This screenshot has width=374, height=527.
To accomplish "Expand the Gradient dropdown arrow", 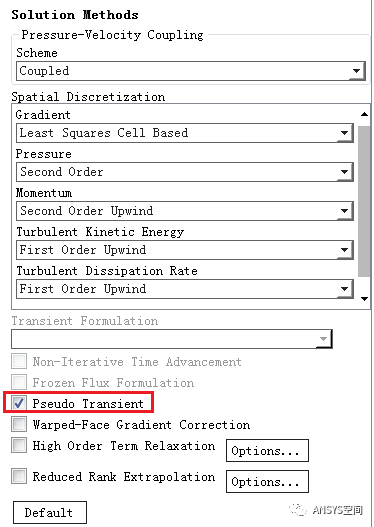I will pyautogui.click(x=345, y=133).
